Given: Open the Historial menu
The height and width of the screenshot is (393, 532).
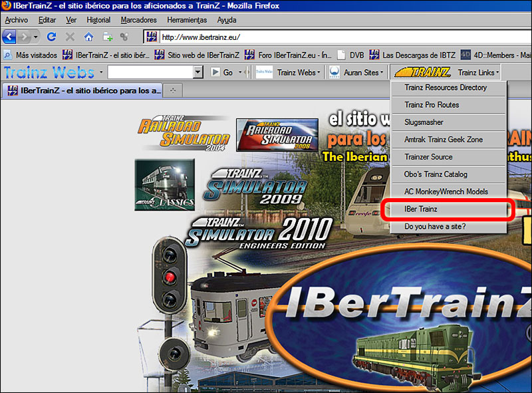Looking at the screenshot, I should (98, 20).
